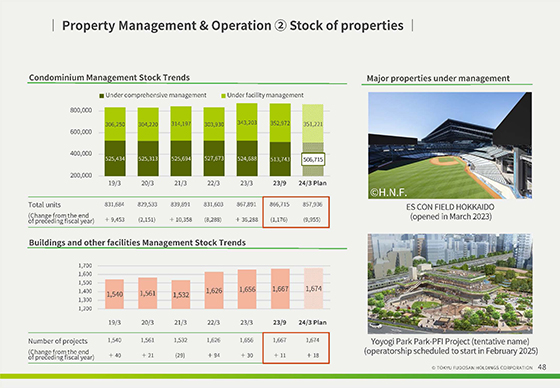Click the change value '+ 9,453'
This screenshot has width=560, height=388.
tap(115, 219)
